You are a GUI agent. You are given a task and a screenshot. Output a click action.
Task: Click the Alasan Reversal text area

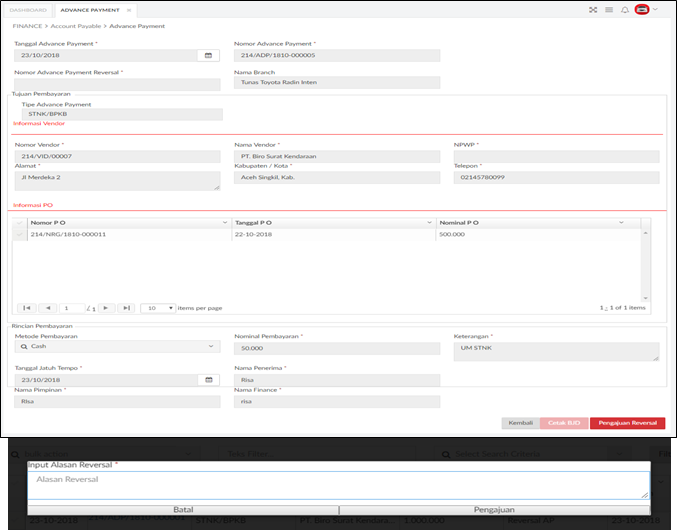click(x=339, y=486)
